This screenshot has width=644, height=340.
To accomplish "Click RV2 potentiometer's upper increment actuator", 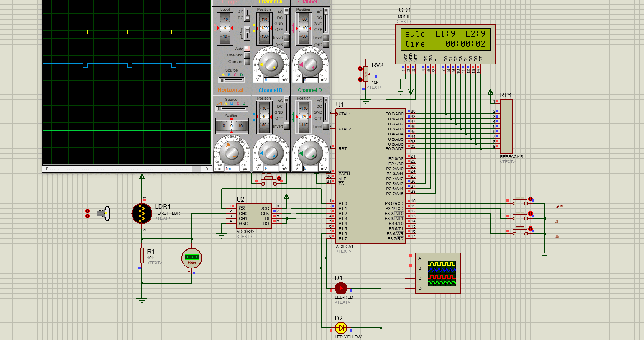I will [x=360, y=69].
